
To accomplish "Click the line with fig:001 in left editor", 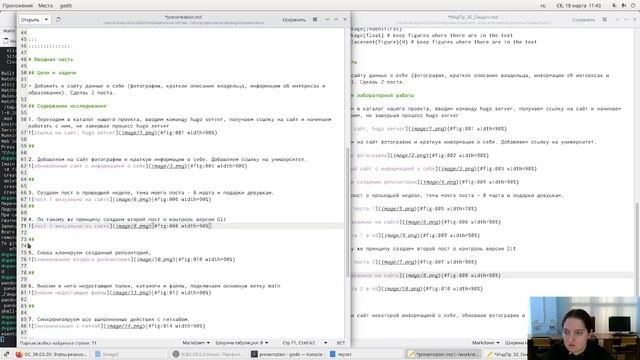I will pos(122,133).
